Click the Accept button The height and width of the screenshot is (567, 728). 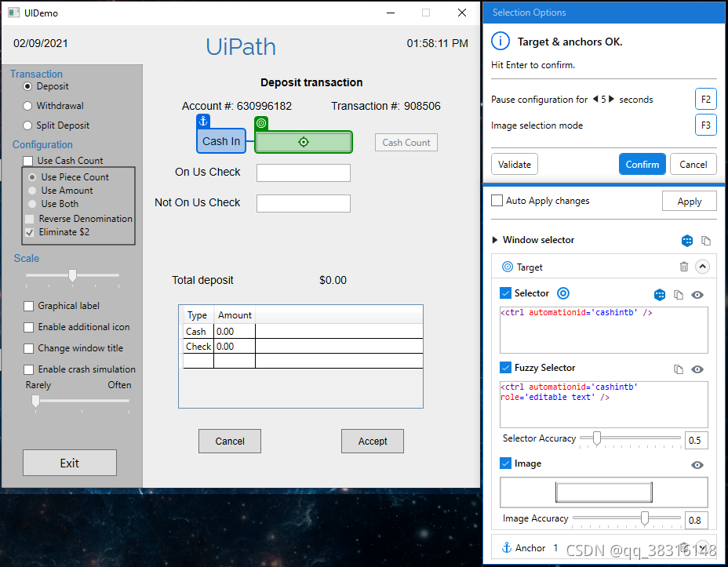pos(373,442)
